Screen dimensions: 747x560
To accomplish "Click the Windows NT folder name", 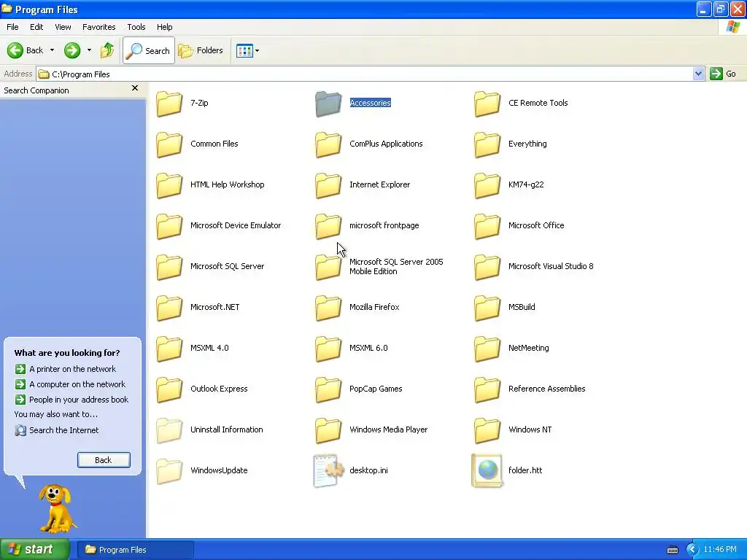I will pyautogui.click(x=530, y=429).
